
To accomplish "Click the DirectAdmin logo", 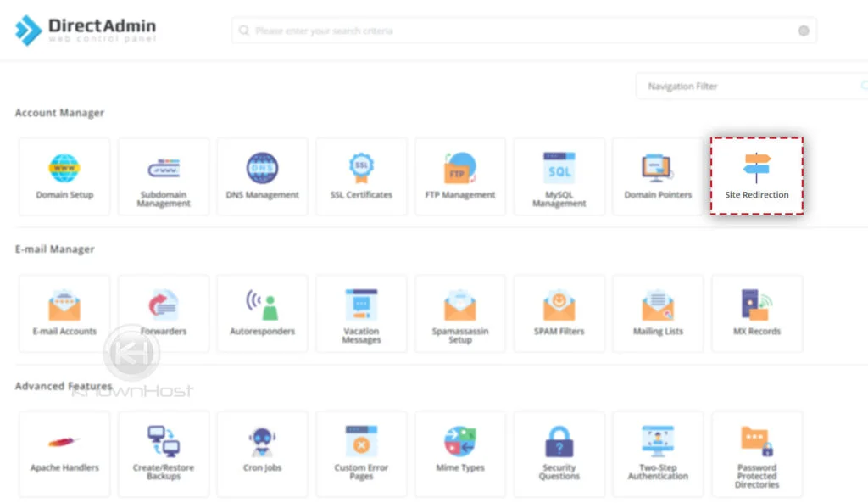I will point(86,30).
